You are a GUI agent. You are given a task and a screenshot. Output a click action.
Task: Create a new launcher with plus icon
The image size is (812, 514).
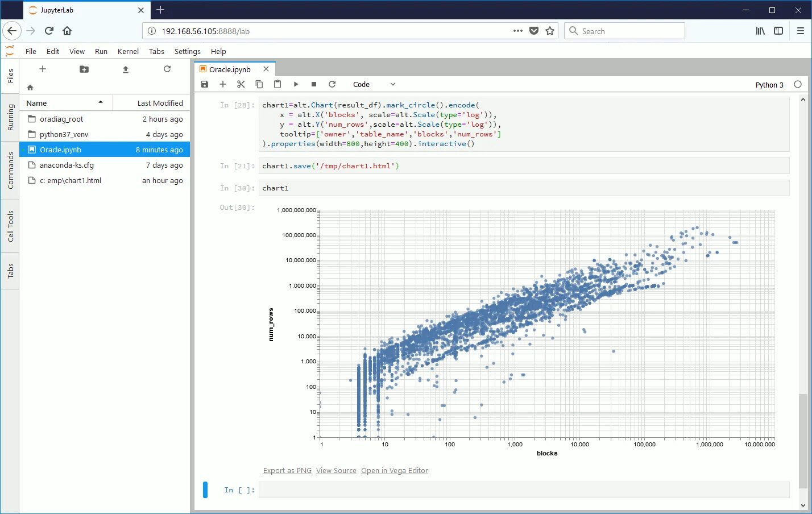pos(42,69)
